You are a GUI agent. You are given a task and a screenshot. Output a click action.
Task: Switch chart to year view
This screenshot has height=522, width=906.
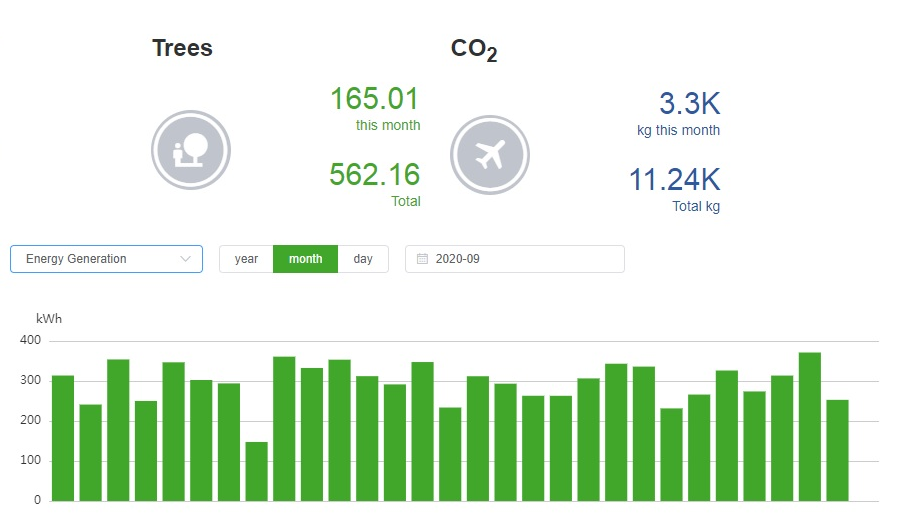click(246, 259)
